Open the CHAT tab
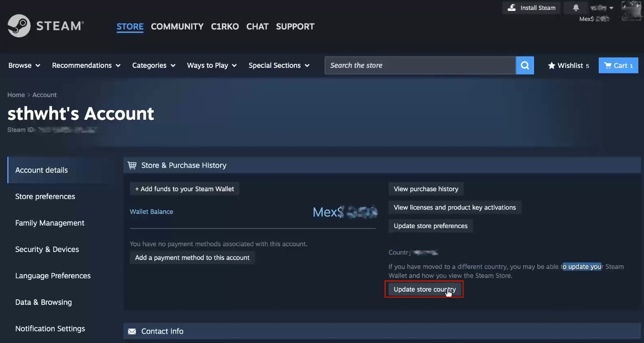Image resolution: width=644 pixels, height=343 pixels. pyautogui.click(x=257, y=27)
